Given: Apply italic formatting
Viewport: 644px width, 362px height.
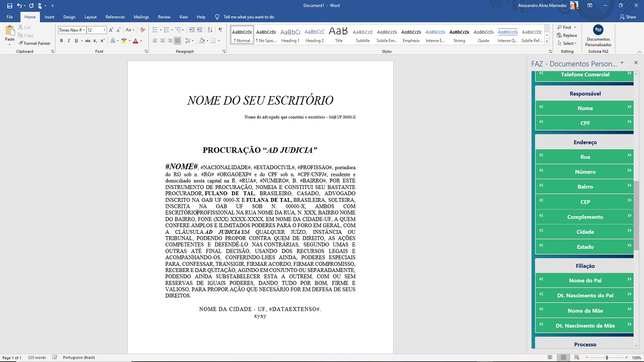Looking at the screenshot, I should coord(68,41).
